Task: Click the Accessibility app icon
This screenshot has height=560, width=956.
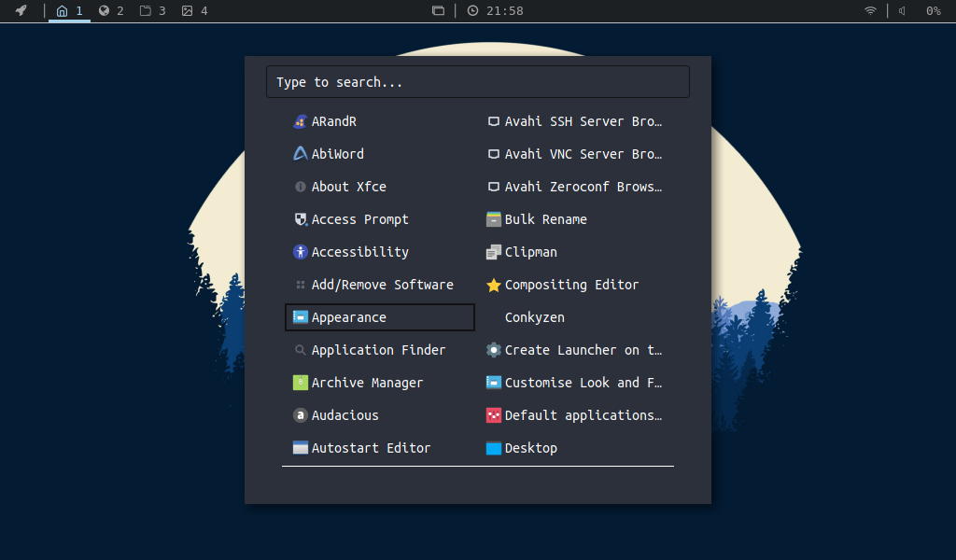Action: [300, 252]
